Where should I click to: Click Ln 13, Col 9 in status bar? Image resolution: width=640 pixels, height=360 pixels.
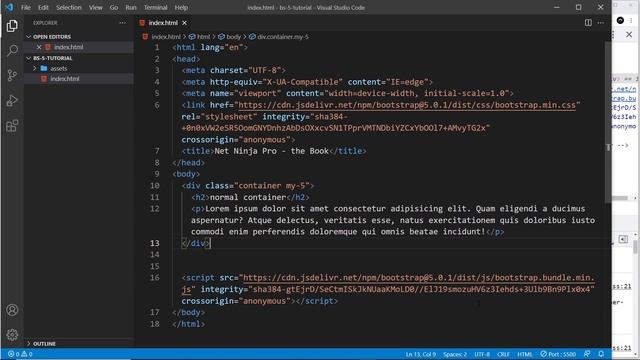tap(420, 354)
